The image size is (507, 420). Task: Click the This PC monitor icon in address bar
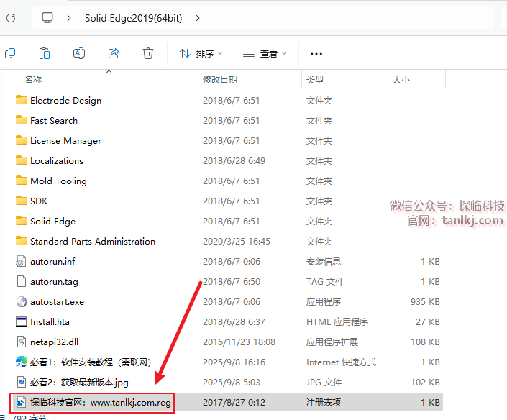pyautogui.click(x=48, y=17)
